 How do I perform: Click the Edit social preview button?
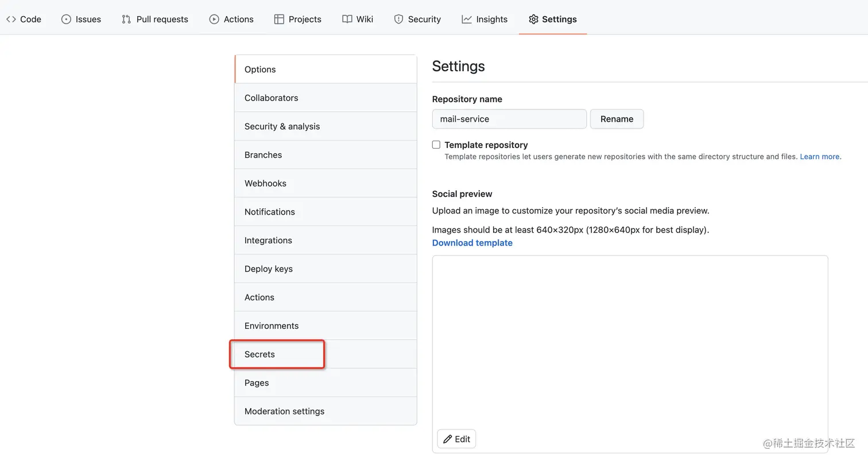(x=456, y=439)
